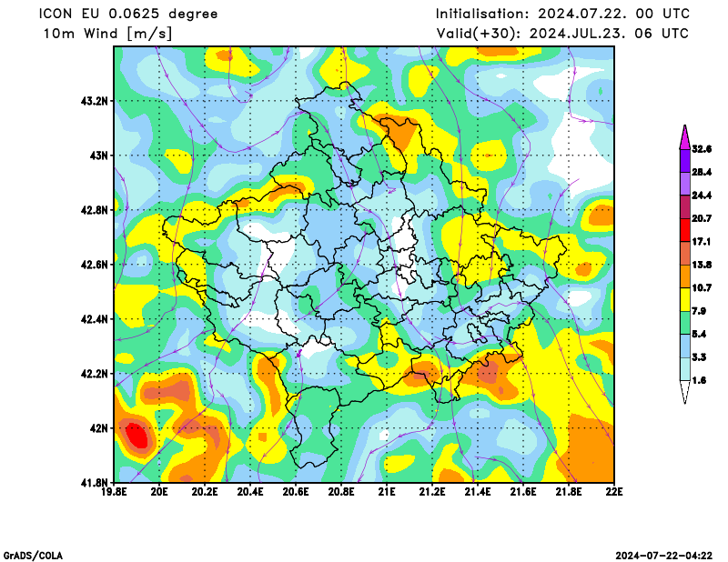Click the 'ICON EU 0.0625 degree' title

pos(128,14)
